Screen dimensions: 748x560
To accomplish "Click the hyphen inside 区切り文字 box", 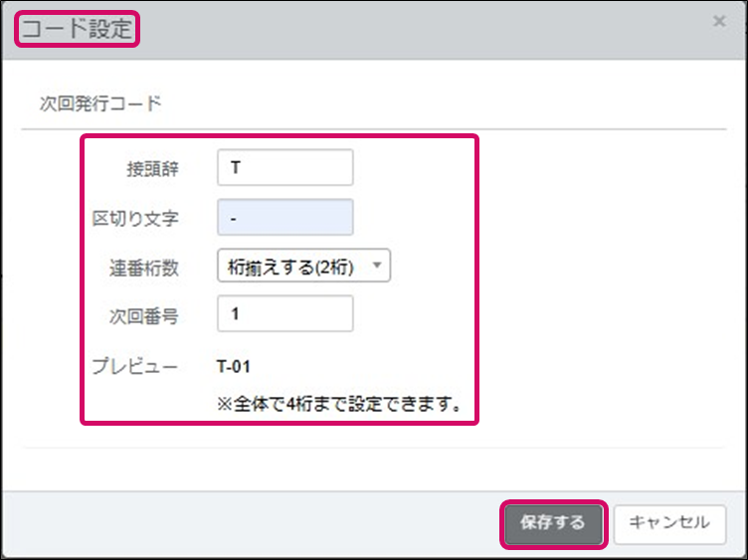I will [x=233, y=218].
